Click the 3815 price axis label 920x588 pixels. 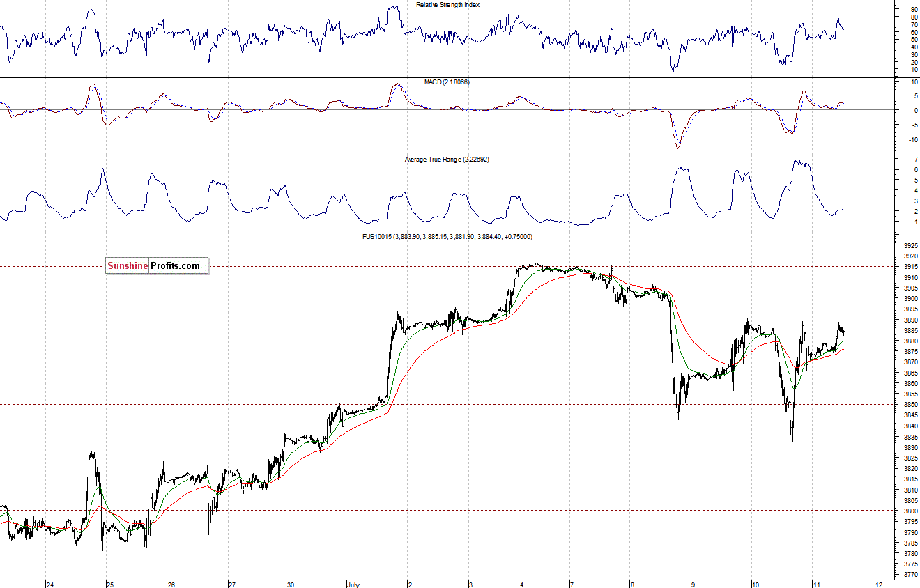click(x=910, y=479)
